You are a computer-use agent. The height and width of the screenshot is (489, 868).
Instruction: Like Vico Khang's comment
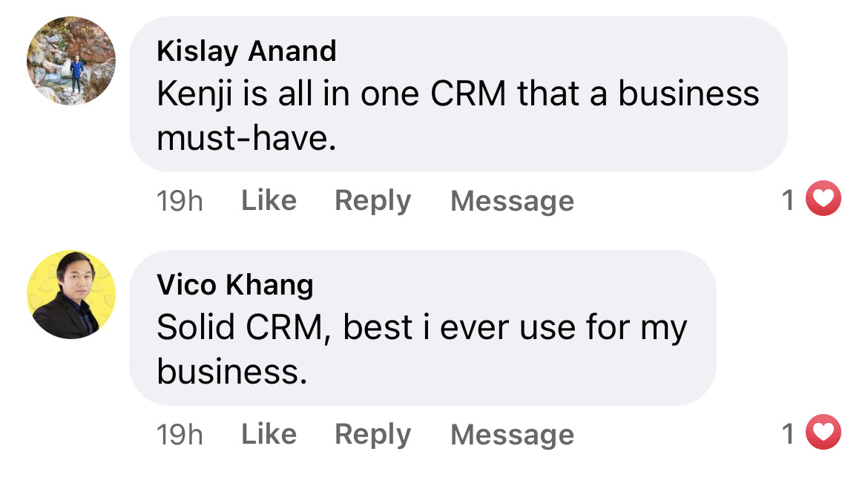coord(269,434)
